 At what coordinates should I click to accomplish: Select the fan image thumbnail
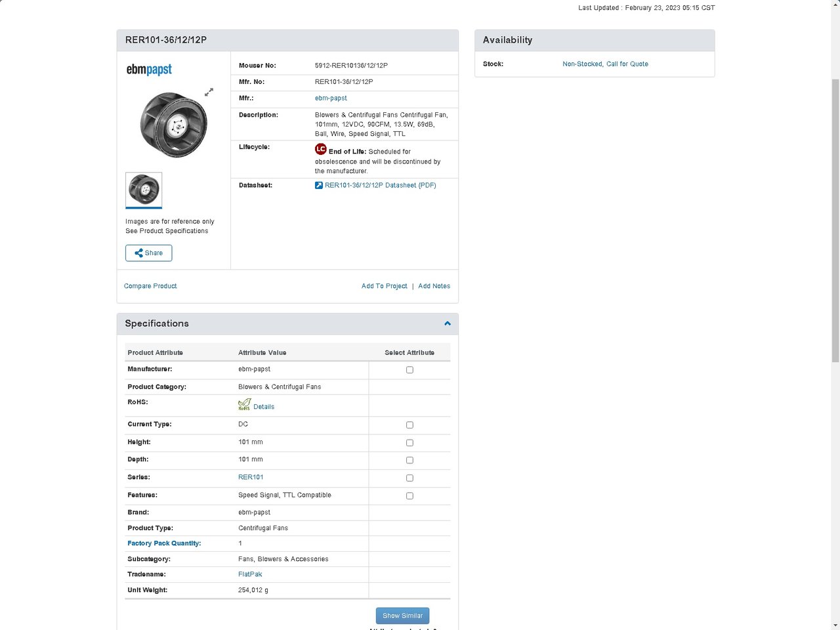pos(144,190)
